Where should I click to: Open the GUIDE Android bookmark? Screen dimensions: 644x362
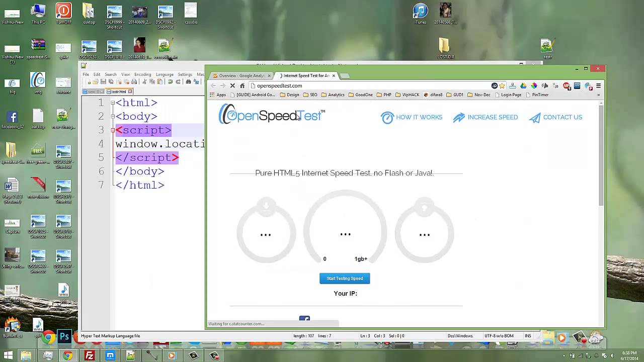(x=253, y=95)
